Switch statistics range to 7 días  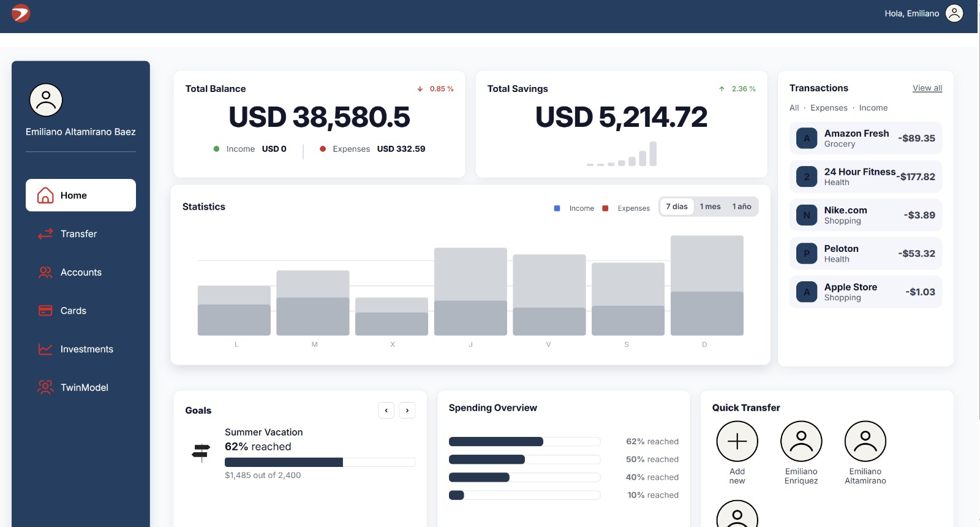[677, 207]
